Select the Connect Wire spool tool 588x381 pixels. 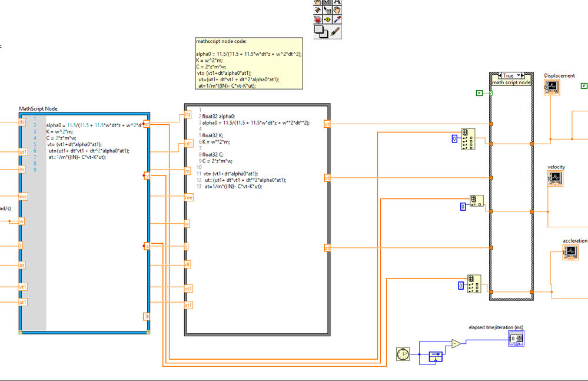pos(318,10)
